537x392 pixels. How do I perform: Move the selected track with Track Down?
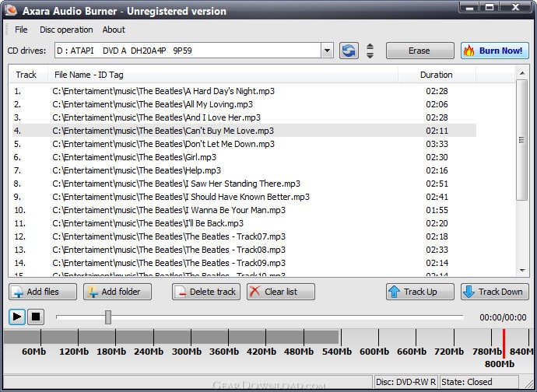click(x=495, y=292)
